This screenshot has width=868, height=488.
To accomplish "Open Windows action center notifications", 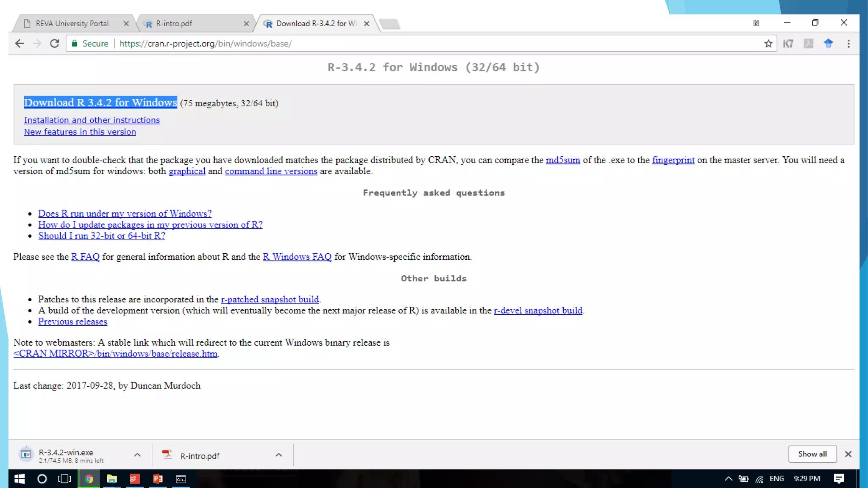I will point(838,479).
